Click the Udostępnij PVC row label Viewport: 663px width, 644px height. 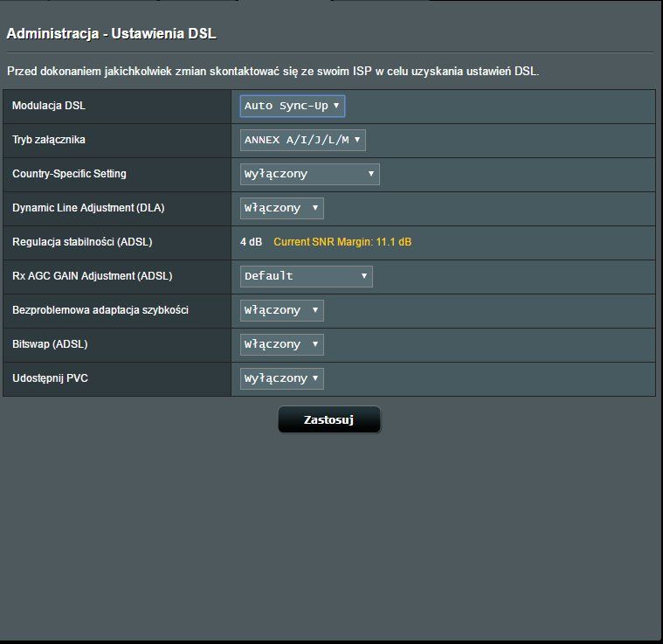[49, 378]
